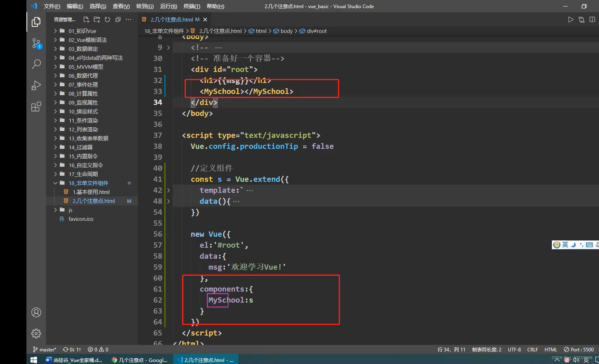The width and height of the screenshot is (599, 364).
Task: Expand the 05_MVVM模型 folder
Action: pos(92,67)
